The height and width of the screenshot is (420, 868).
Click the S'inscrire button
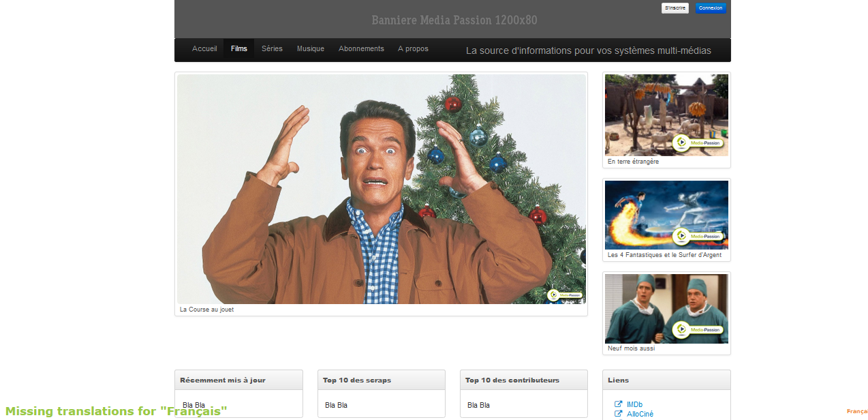click(x=675, y=8)
